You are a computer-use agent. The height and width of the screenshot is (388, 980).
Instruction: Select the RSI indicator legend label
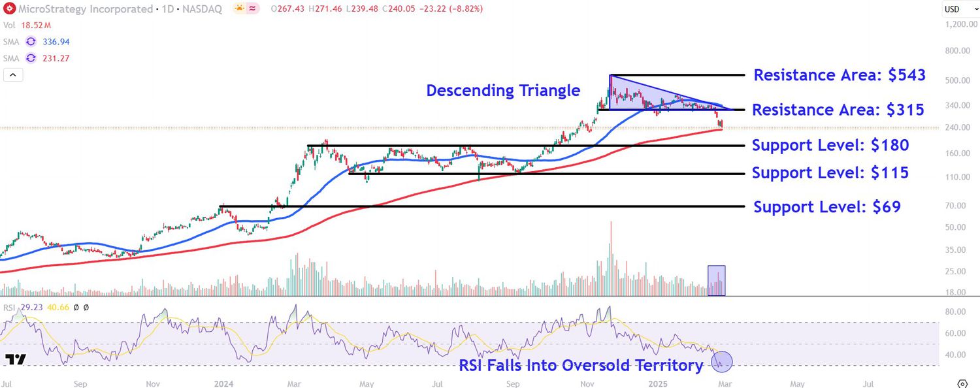8,307
